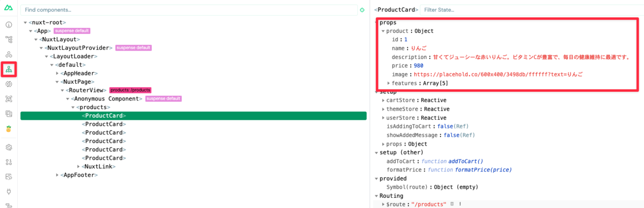Click the formatPrice(price) function entry
The width and height of the screenshot is (644, 208).
pos(449,170)
